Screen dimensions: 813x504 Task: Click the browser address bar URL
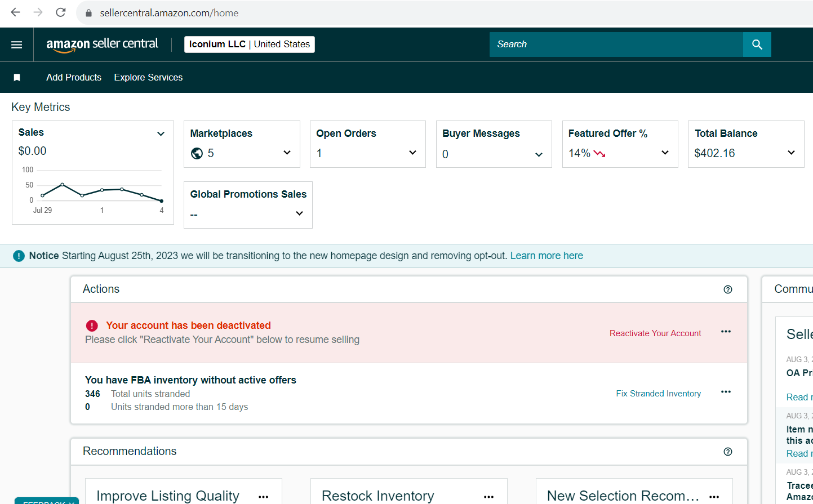[x=169, y=13]
